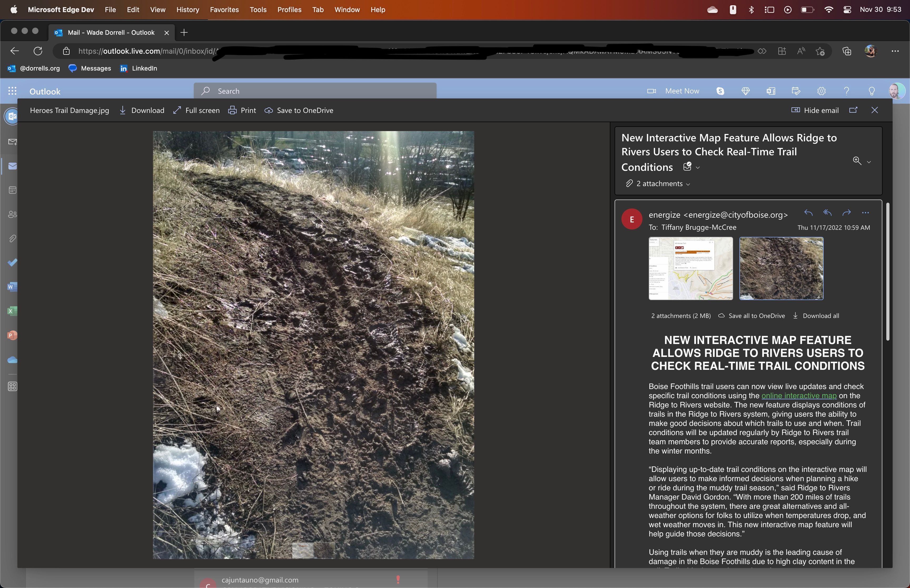
Task: Open macOS Control Center toggles
Action: [847, 9]
